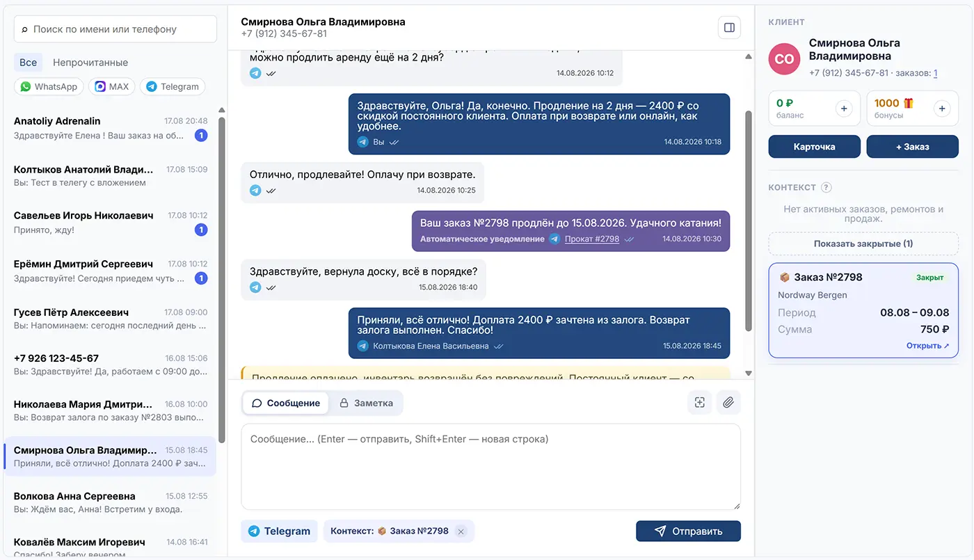The image size is (974, 560).
Task: Switch to the Сообщение tab
Action: (x=286, y=403)
